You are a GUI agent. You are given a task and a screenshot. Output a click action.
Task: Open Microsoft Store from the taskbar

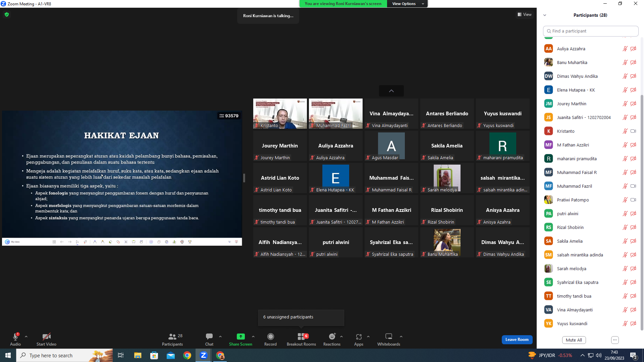154,355
